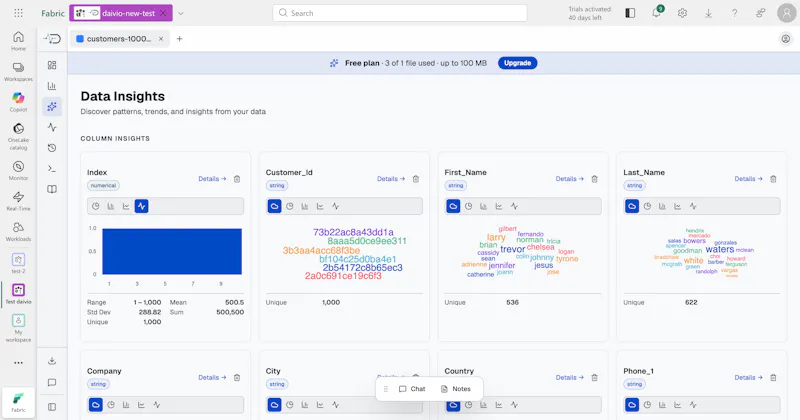Open Details for Index column
The height and width of the screenshot is (420, 800).
(x=212, y=179)
